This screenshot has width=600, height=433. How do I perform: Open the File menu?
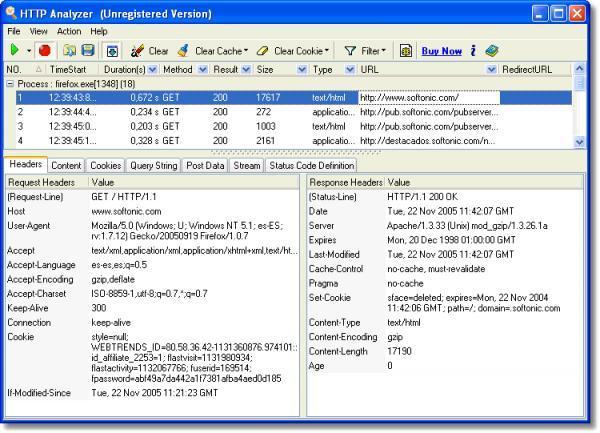[x=14, y=31]
